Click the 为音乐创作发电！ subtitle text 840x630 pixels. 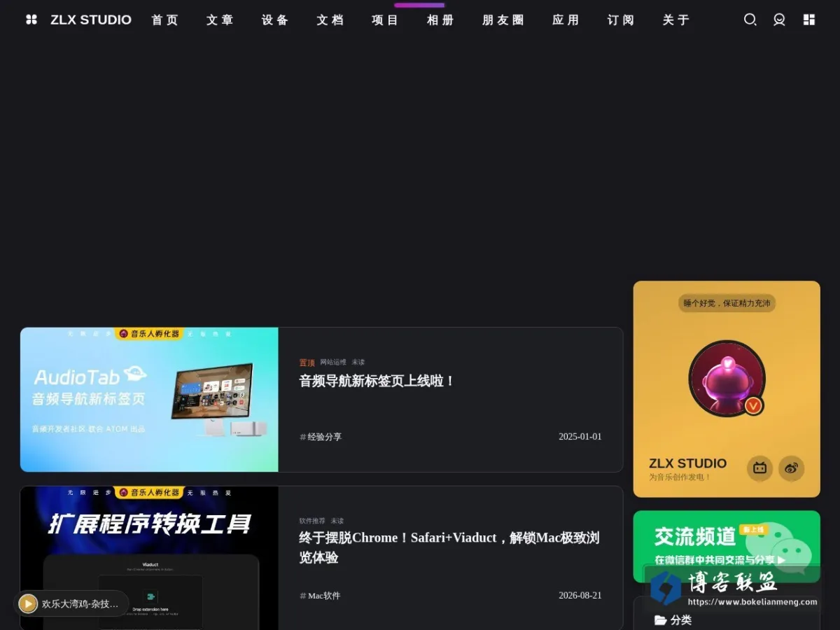[680, 477]
